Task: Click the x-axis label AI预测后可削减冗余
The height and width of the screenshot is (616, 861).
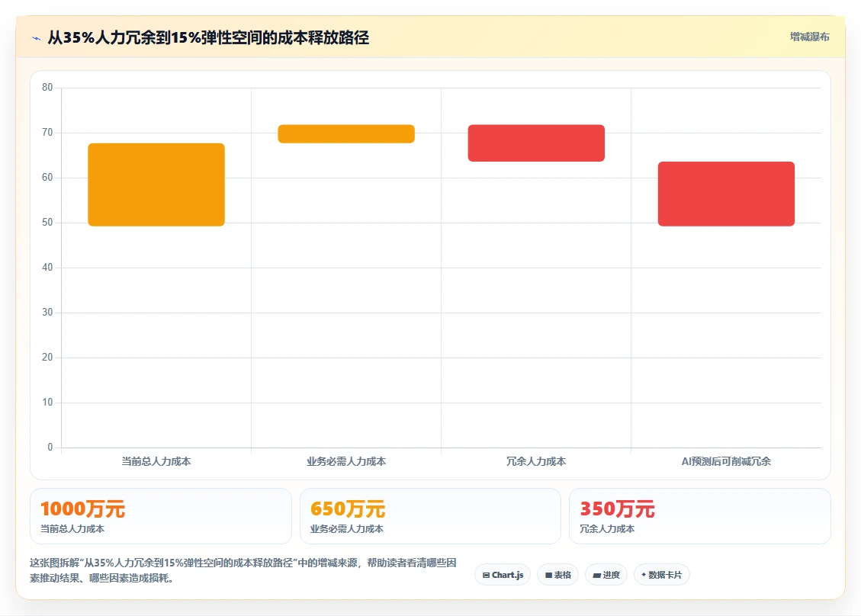Action: 727,461
